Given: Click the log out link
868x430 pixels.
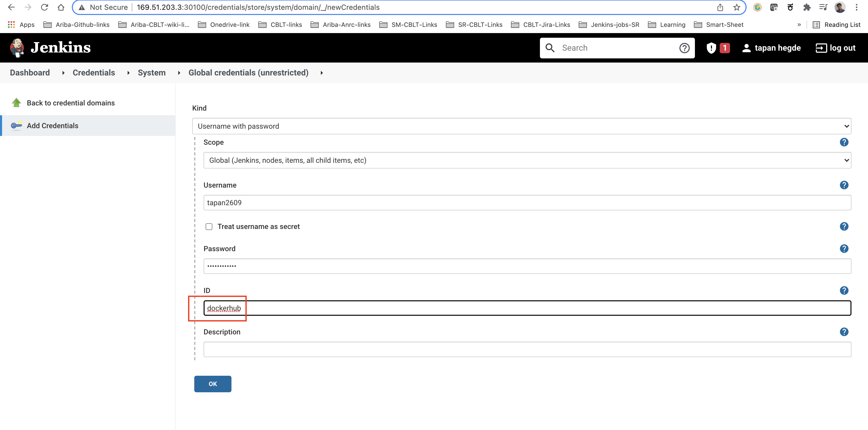Looking at the screenshot, I should click(842, 48).
